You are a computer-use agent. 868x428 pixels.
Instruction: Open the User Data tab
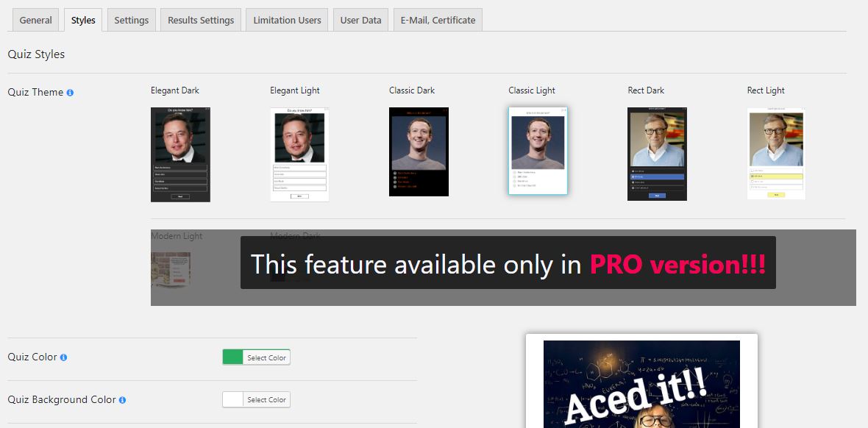(360, 20)
